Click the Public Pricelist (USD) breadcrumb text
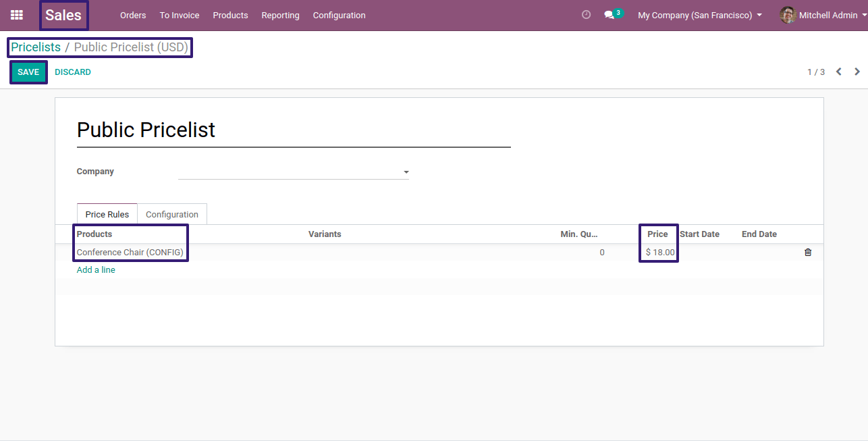 click(131, 47)
